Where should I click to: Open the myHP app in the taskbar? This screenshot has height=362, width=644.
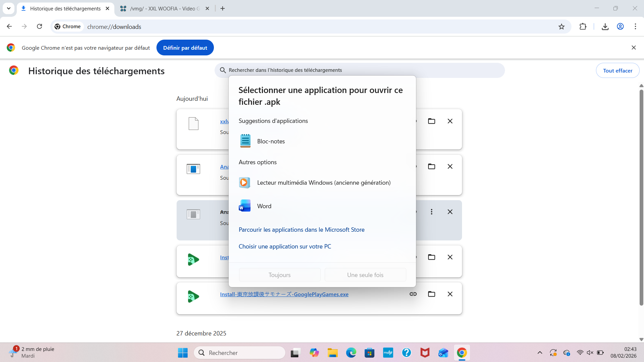coord(388,353)
